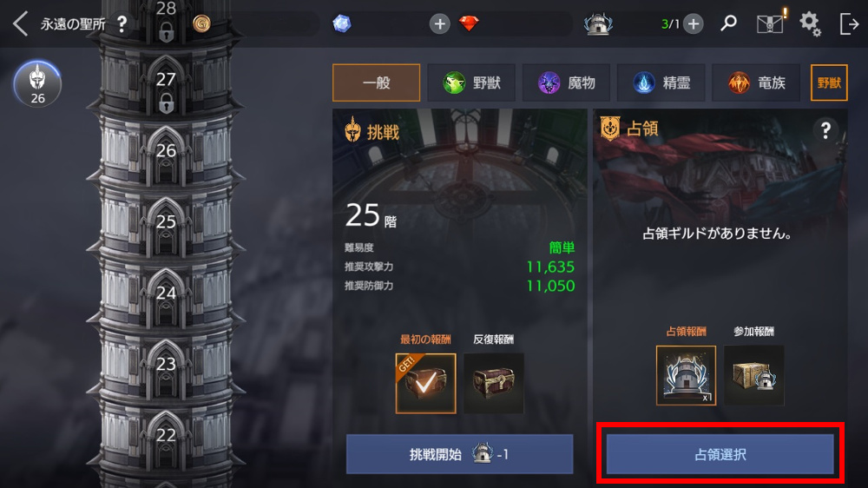
Task: Add tower tickets with plus next to 3/1
Action: [693, 24]
